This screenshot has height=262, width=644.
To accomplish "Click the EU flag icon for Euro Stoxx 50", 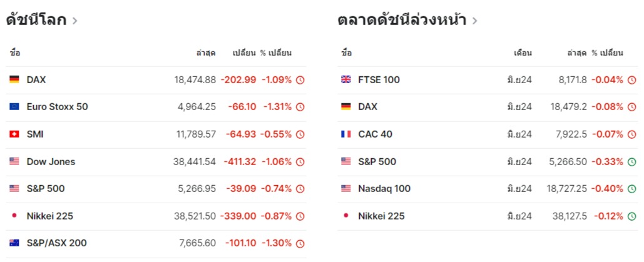I will coord(14,107).
